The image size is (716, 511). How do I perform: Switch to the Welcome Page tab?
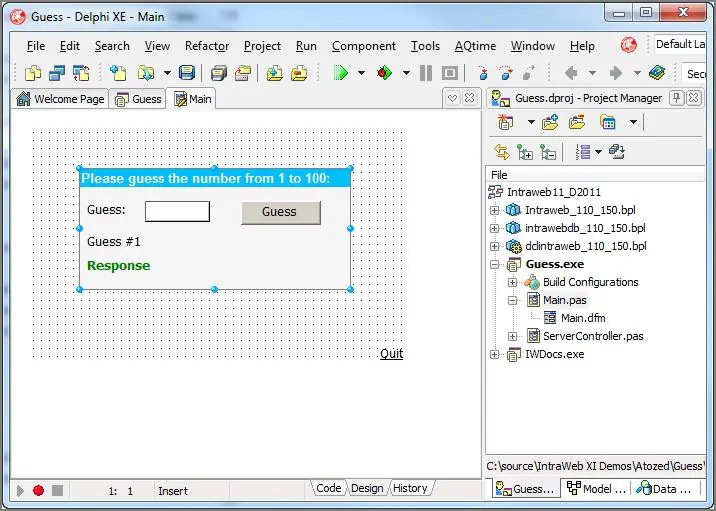60,99
